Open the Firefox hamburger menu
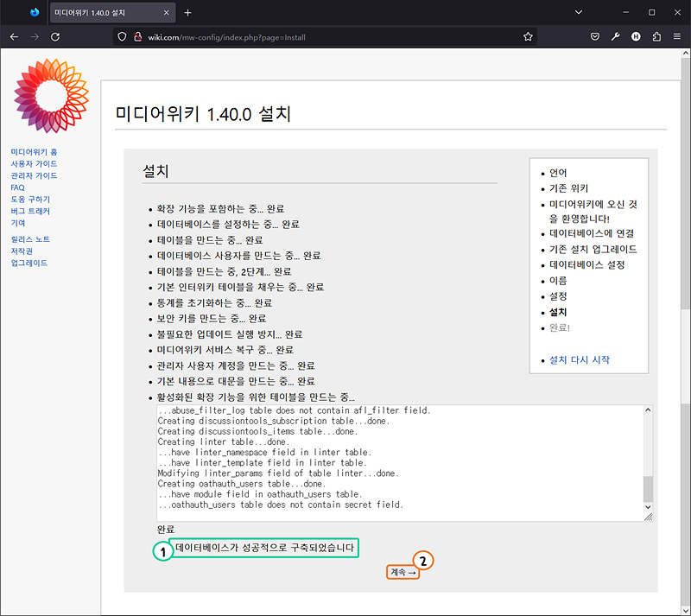 (677, 37)
